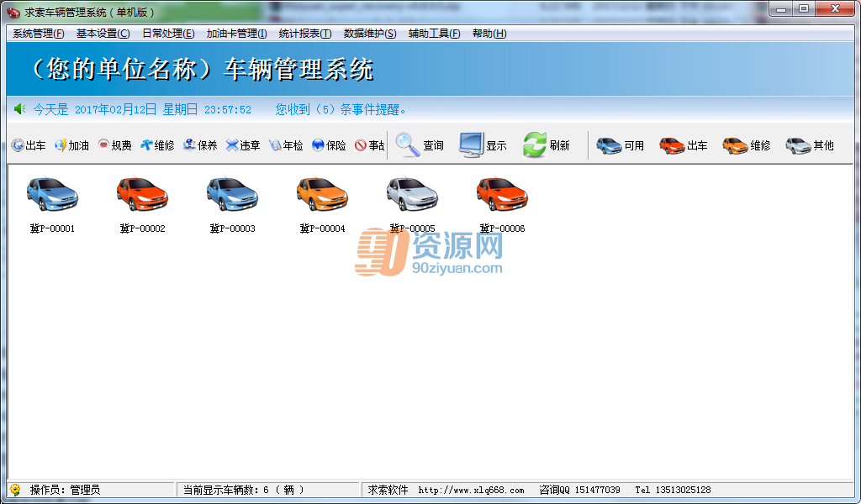Click the 车辆管理系统 banner title

[298, 70]
